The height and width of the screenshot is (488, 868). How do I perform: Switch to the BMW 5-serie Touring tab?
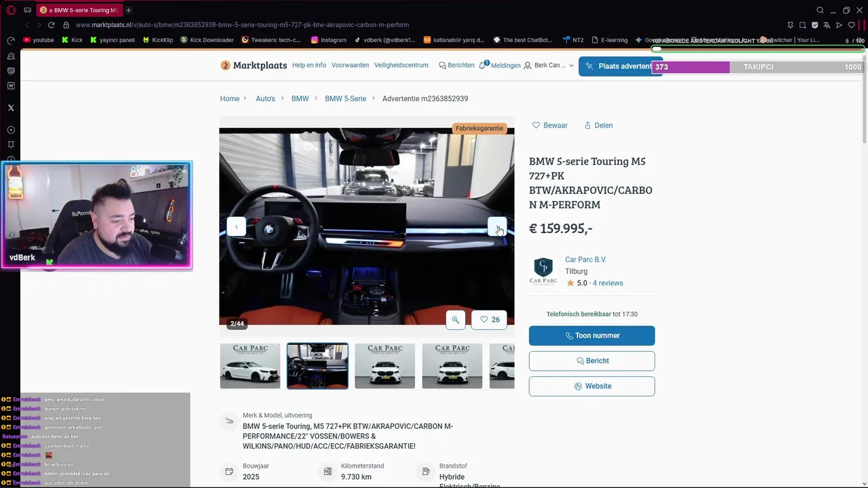point(79,10)
